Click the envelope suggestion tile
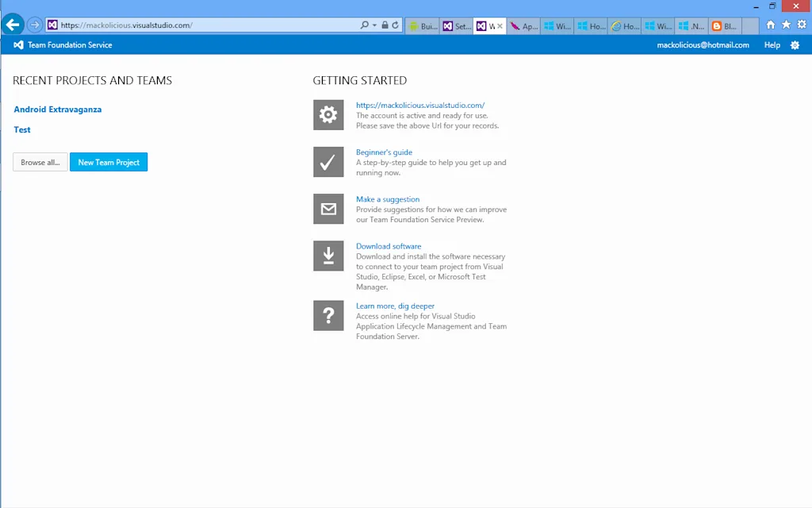This screenshot has height=508, width=812. (x=328, y=209)
